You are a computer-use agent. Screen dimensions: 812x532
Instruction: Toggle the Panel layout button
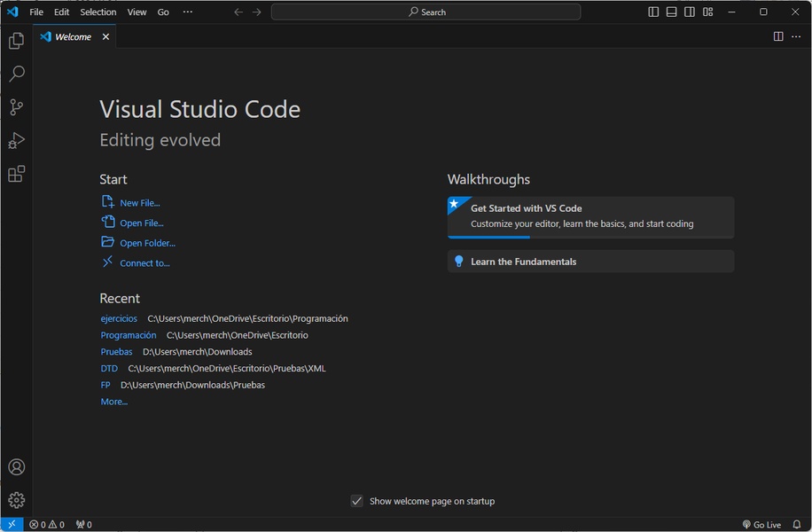(671, 12)
